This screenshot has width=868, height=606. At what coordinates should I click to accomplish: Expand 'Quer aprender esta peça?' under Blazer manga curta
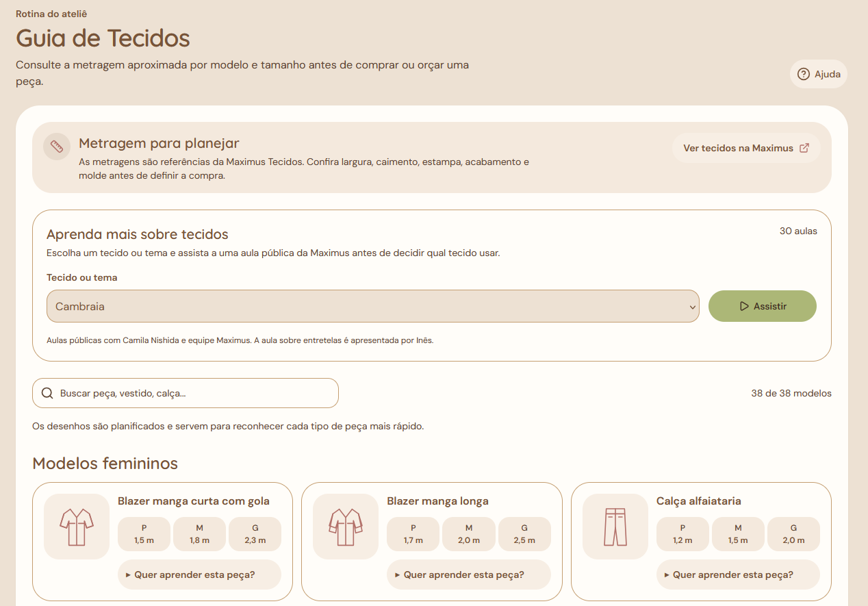pyautogui.click(x=199, y=575)
